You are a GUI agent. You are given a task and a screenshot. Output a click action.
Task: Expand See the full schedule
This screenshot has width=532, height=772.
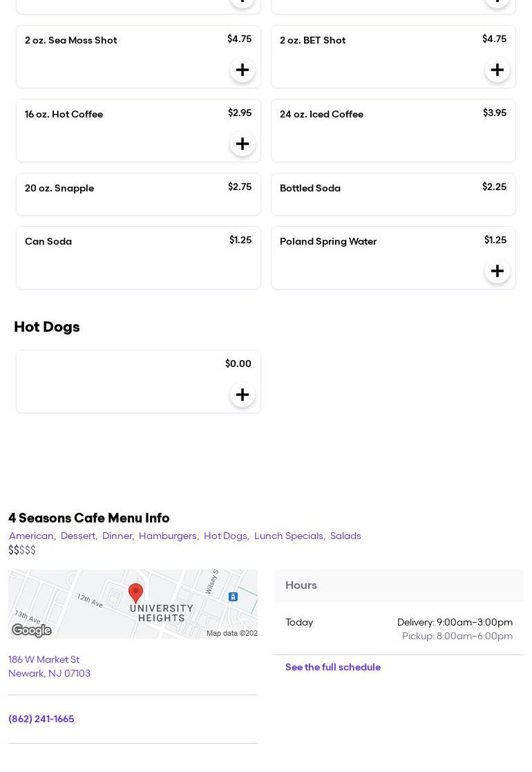point(332,667)
